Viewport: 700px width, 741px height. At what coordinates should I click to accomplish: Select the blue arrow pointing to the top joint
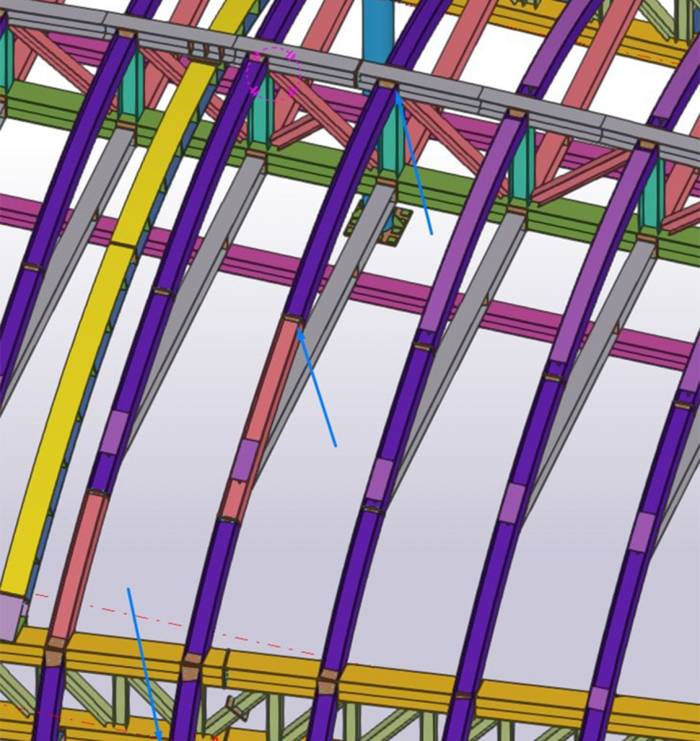415,164
